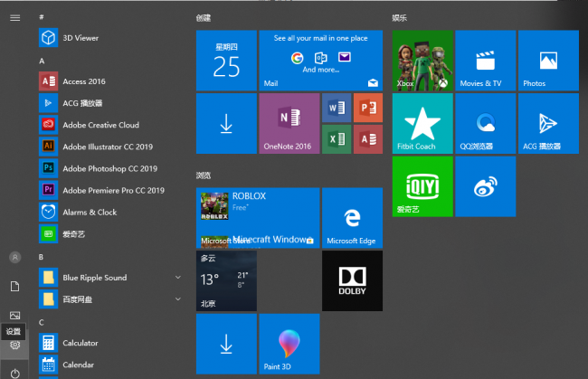Click the Power button in sidebar
The image size is (588, 379).
tap(15, 374)
